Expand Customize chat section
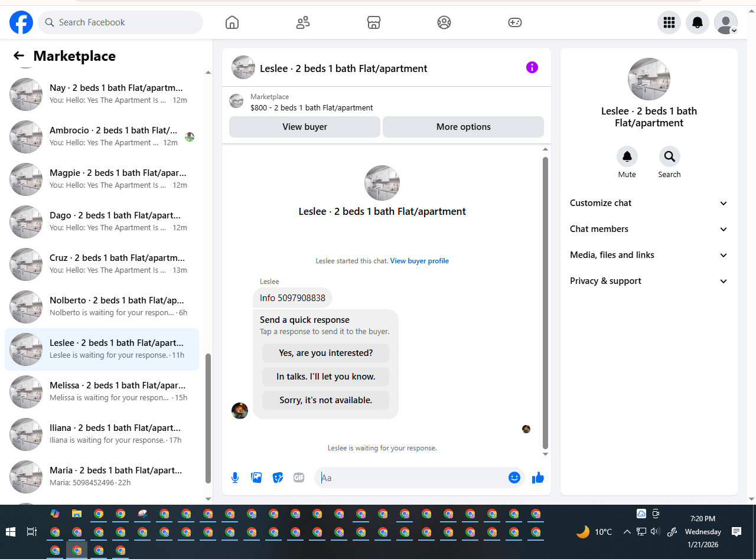 [x=649, y=203]
